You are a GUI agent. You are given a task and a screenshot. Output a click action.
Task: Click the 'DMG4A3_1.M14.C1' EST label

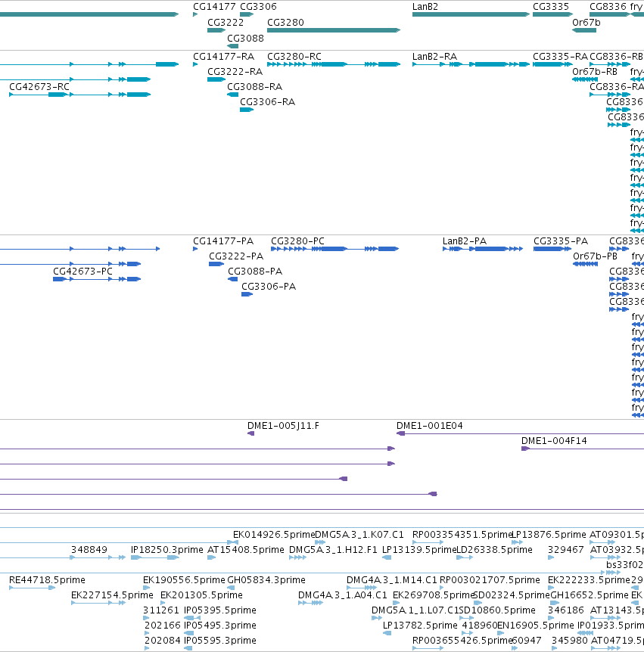point(391,579)
